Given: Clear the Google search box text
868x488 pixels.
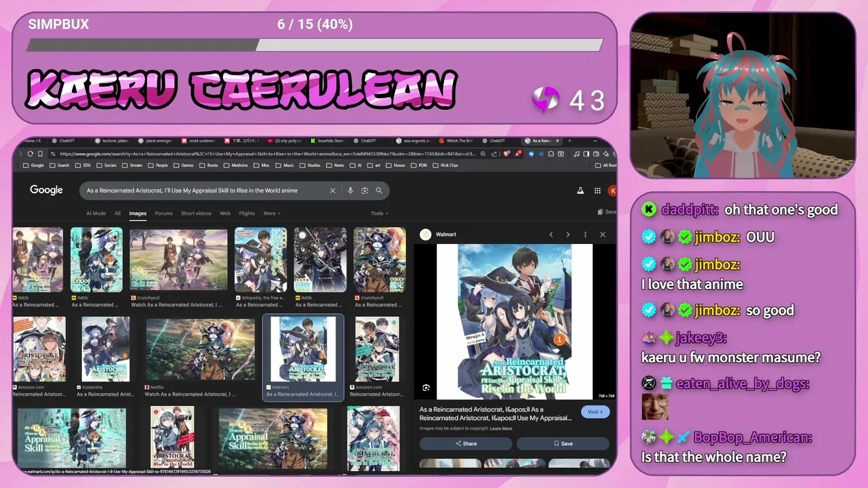Looking at the screenshot, I should (x=332, y=190).
